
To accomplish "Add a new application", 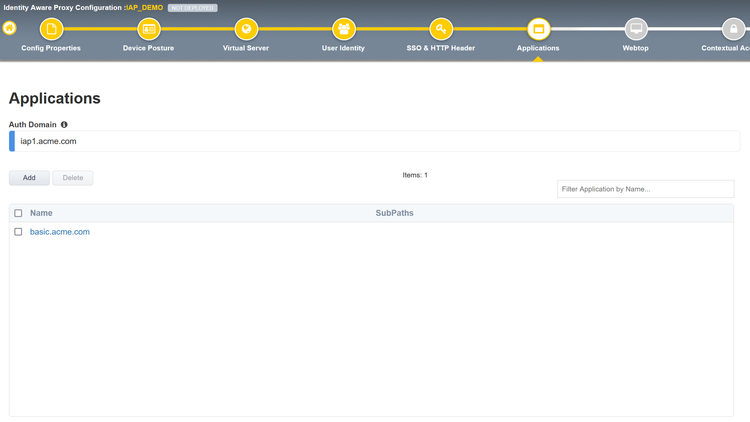I will click(x=29, y=178).
